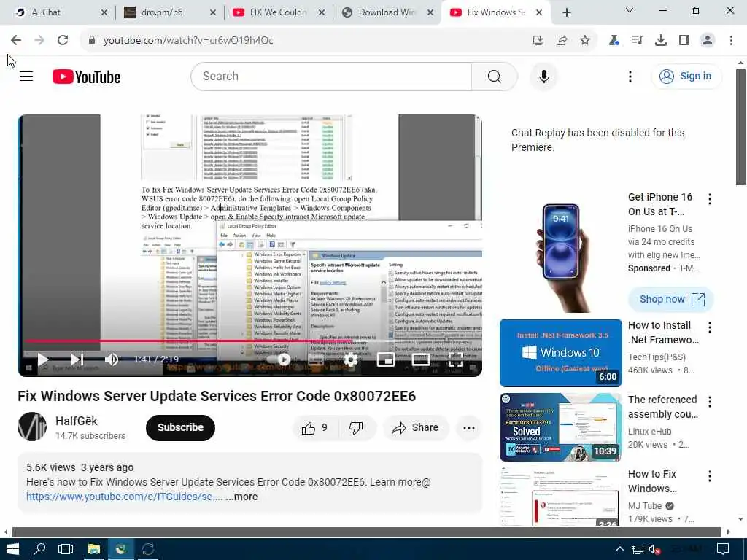Dislike the video with thumbs down
The image size is (747, 560).
pyautogui.click(x=356, y=428)
